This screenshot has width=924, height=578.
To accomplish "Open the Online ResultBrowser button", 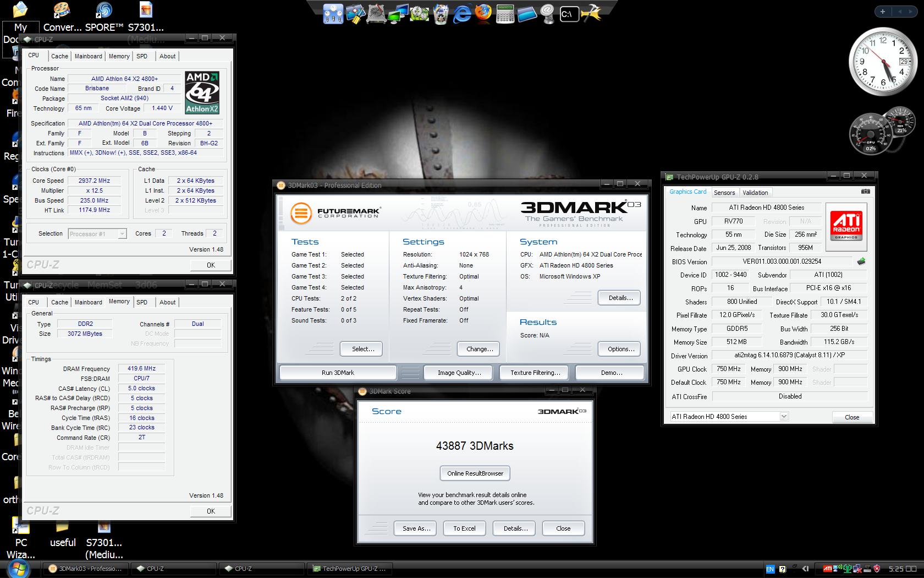I will 475,473.
